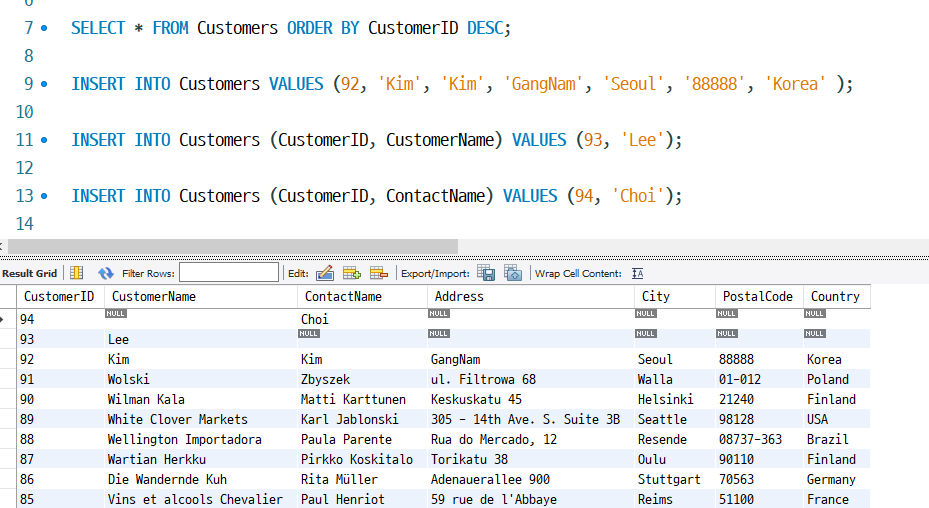
Task: Select the cell 'Die Wandernde Kuh'
Action: [x=200, y=479]
